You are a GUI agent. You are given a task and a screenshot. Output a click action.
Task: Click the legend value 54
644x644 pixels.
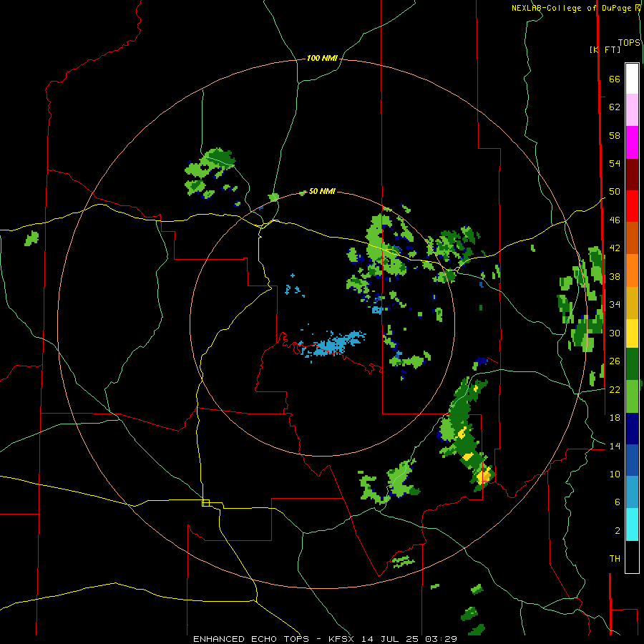click(x=615, y=163)
